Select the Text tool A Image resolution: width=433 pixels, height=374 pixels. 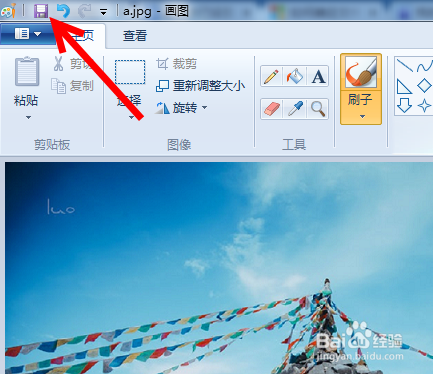tap(318, 76)
